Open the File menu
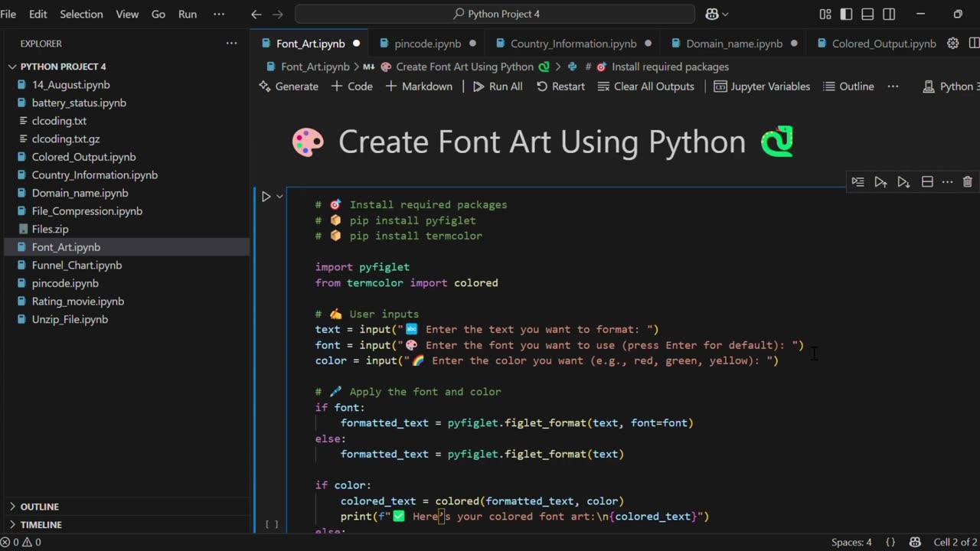The image size is (980, 551). [x=8, y=14]
